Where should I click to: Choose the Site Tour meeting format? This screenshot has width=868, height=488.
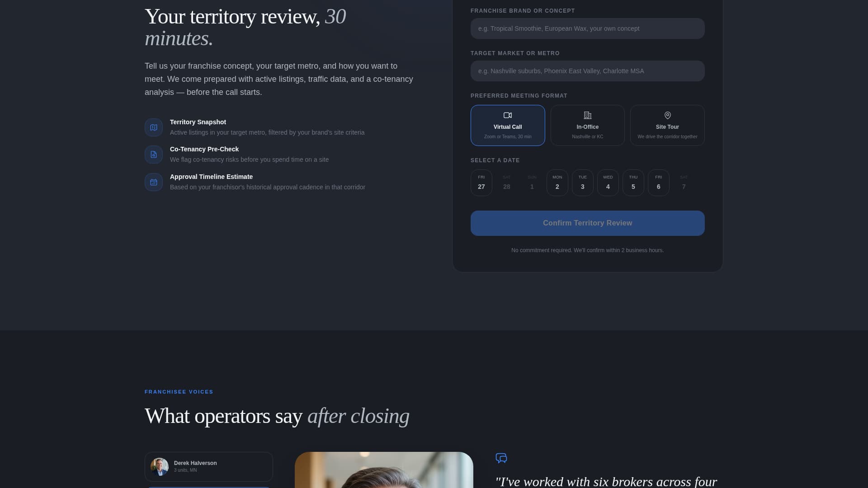tap(667, 125)
